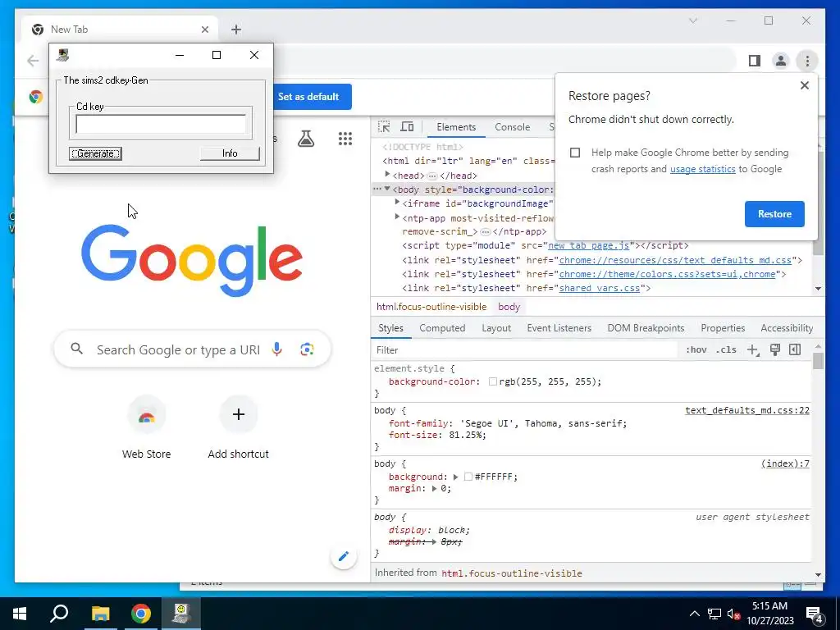Switch to the Elements tab in DevTools
Viewport: 840px width, 630px height.
[x=456, y=127]
